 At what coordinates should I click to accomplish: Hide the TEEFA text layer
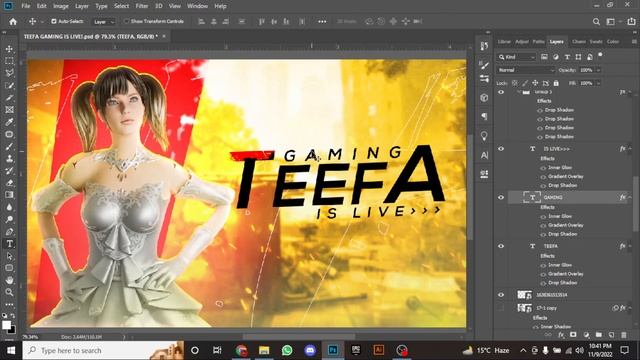coord(501,246)
